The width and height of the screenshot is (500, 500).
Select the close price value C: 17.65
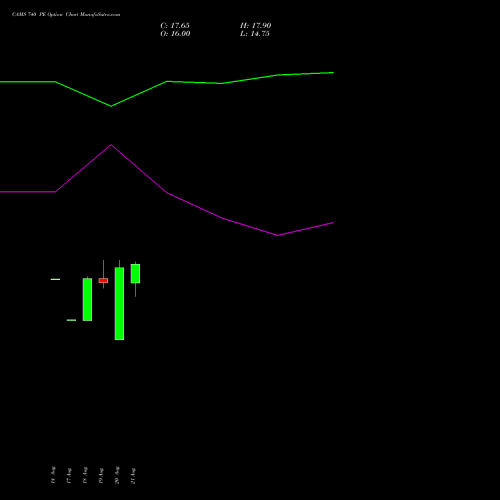click(x=175, y=25)
